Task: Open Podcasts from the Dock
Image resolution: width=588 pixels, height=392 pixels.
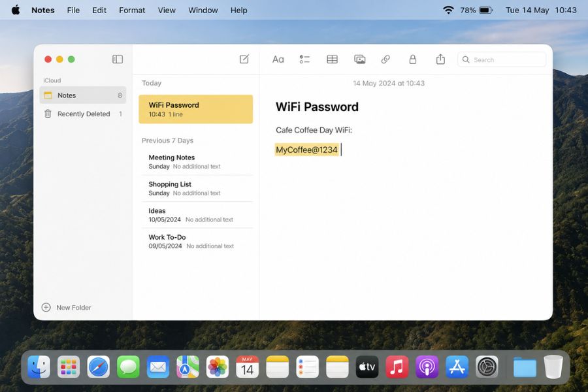Action: (427, 367)
